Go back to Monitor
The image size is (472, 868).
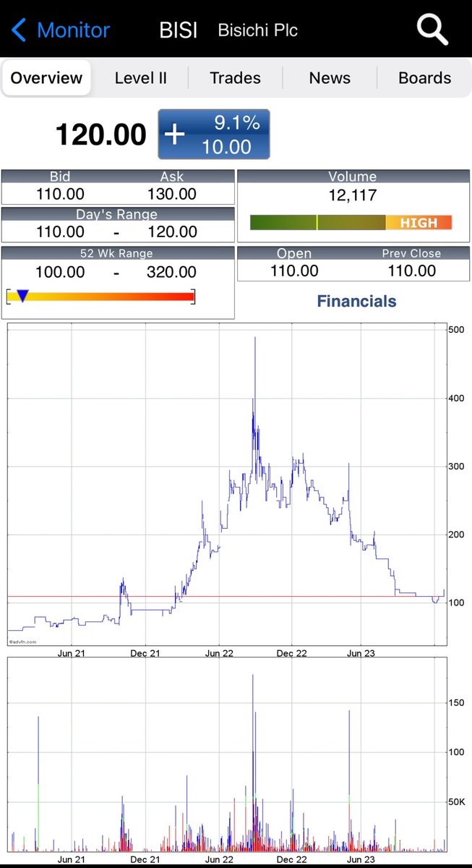(x=61, y=30)
